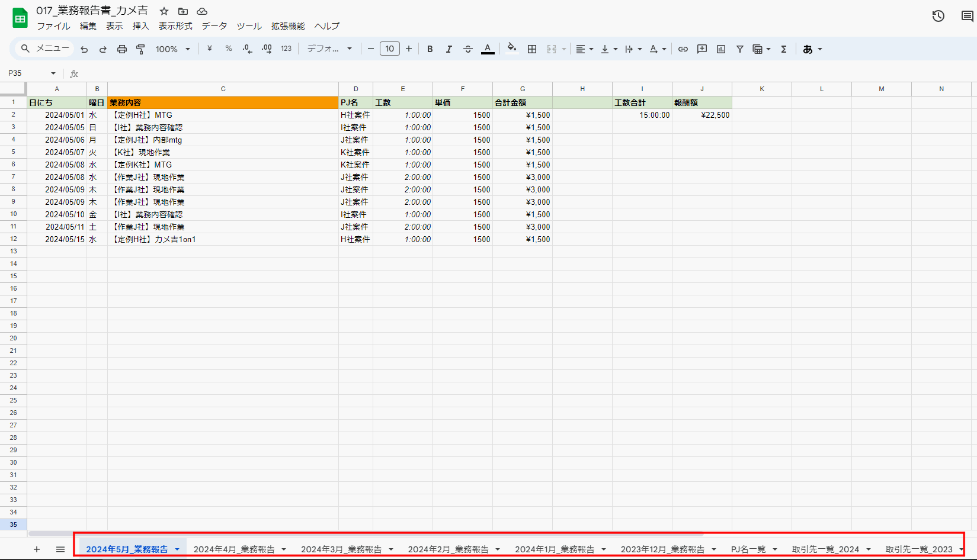Toggle italic formatting
977x560 pixels.
click(449, 49)
